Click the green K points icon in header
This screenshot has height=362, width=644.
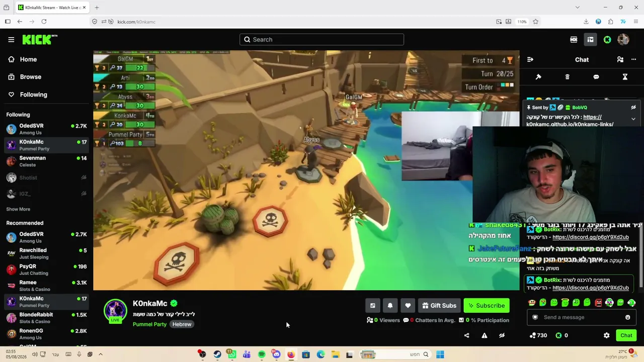(x=607, y=40)
